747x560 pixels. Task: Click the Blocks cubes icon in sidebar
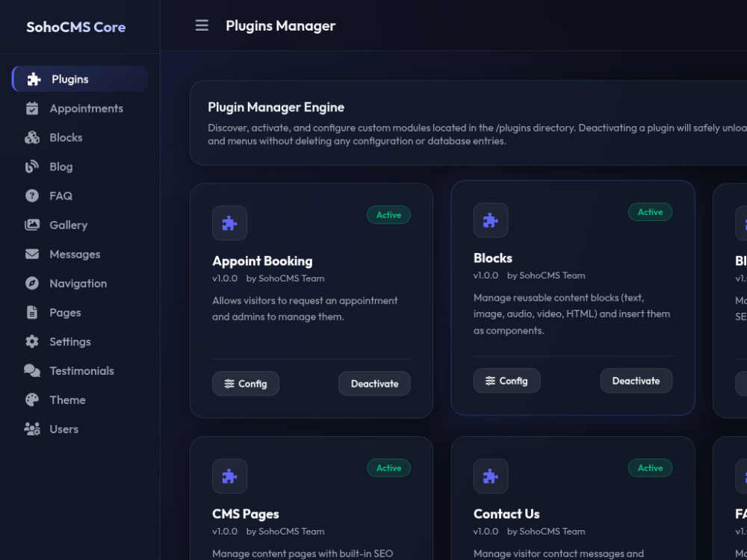pyautogui.click(x=32, y=137)
